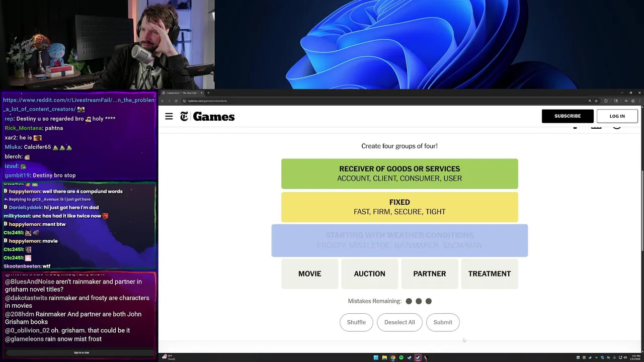Open the taskbar clock and date
This screenshot has width=644, height=362.
click(x=635, y=357)
